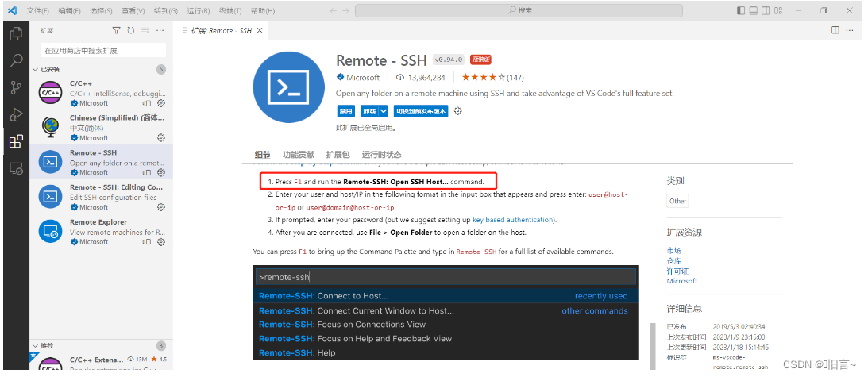The width and height of the screenshot is (868, 377).
Task: Open the Source Control view
Action: point(16,87)
